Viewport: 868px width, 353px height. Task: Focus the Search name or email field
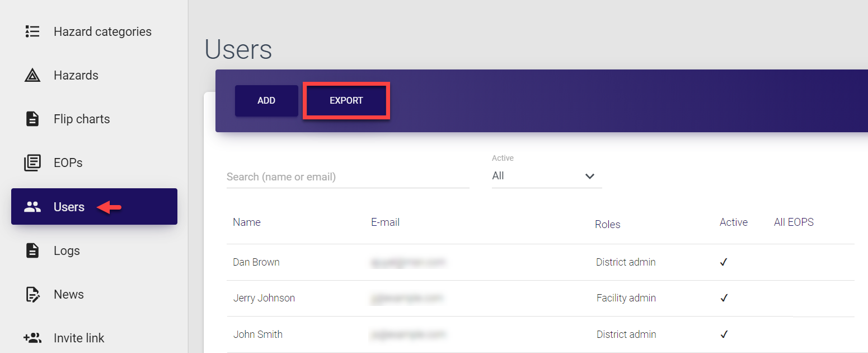pos(347,176)
